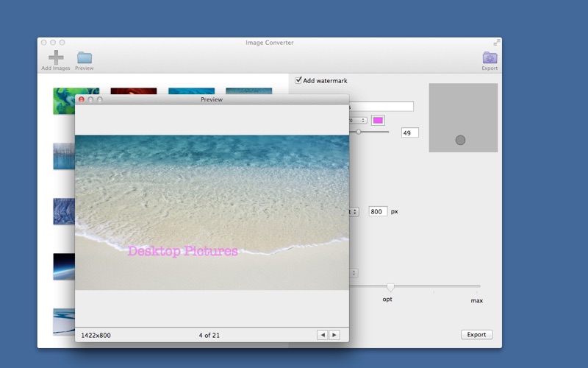Click the gray watermark position dot

click(460, 140)
